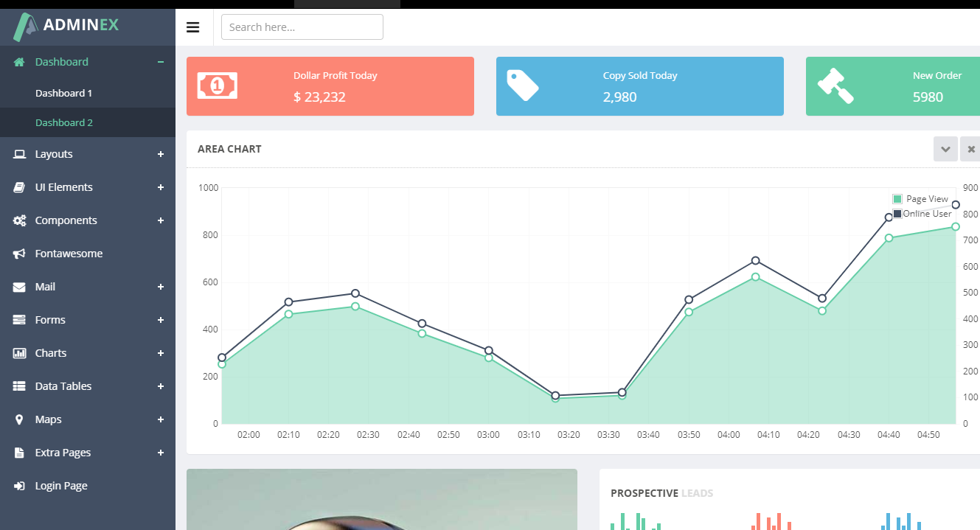Click the Charts bar-graph icon
980x530 pixels.
click(19, 353)
